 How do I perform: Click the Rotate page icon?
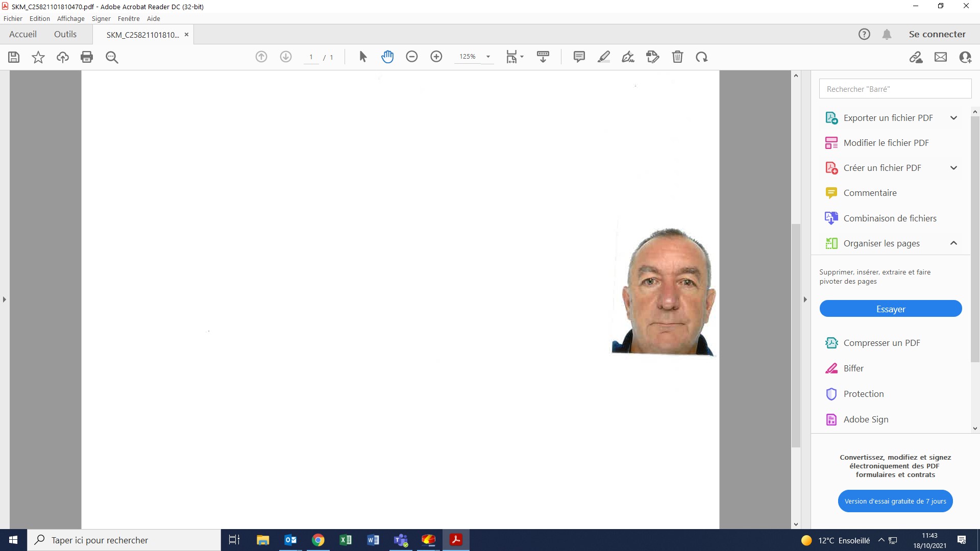coord(702,57)
